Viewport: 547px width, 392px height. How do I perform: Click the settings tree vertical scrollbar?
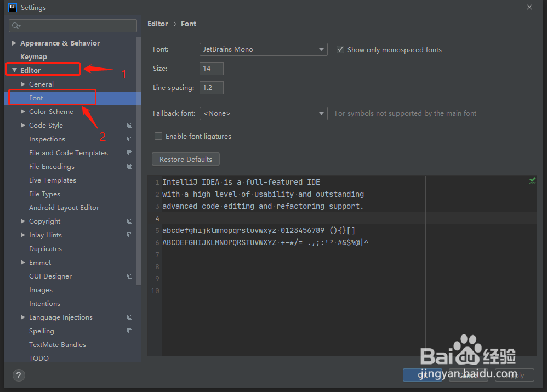[x=139, y=161]
